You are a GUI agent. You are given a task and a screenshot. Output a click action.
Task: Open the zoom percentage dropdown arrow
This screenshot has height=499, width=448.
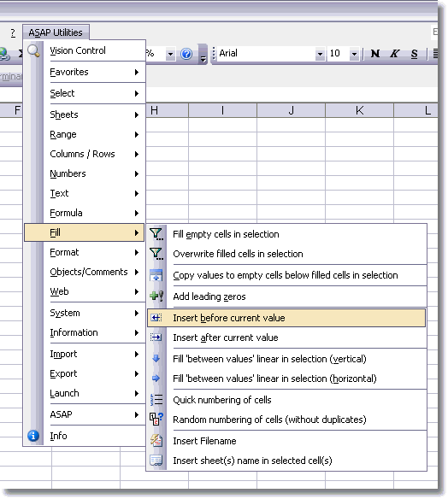coord(170,54)
